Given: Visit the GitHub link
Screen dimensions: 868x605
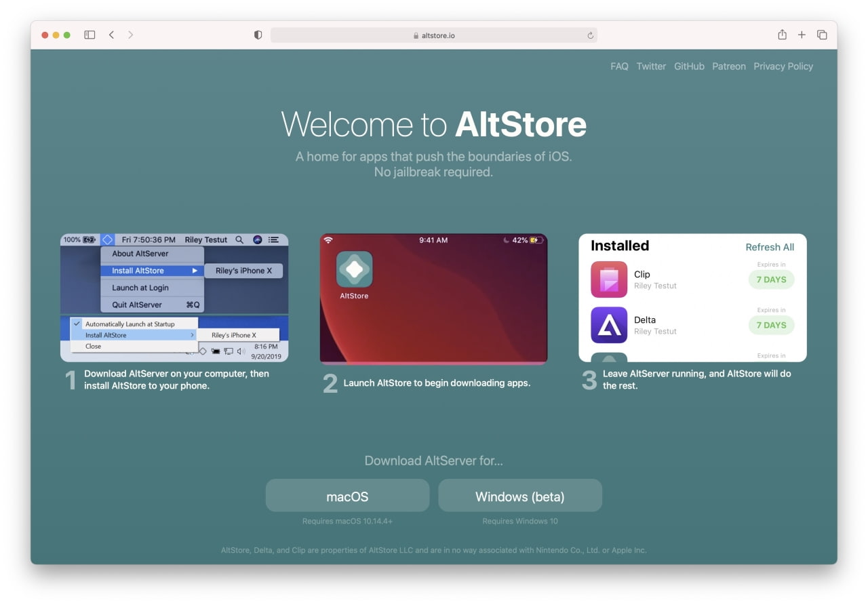Looking at the screenshot, I should (x=689, y=66).
